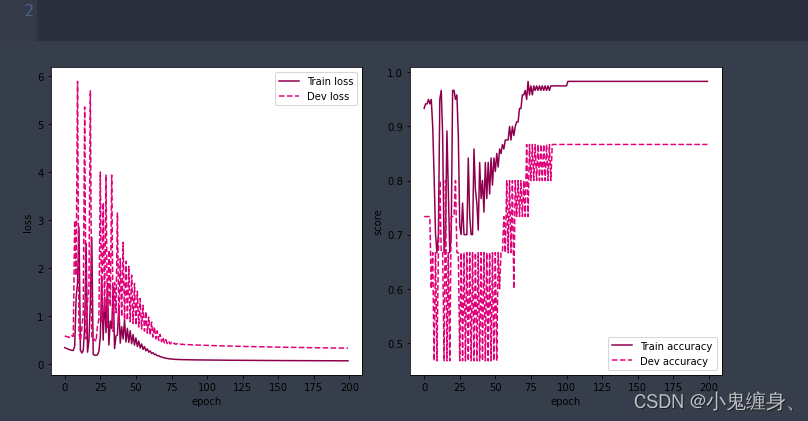The image size is (808, 421).
Task: Click x-axis tick 200 under the accuracy plot
Action: [709, 387]
